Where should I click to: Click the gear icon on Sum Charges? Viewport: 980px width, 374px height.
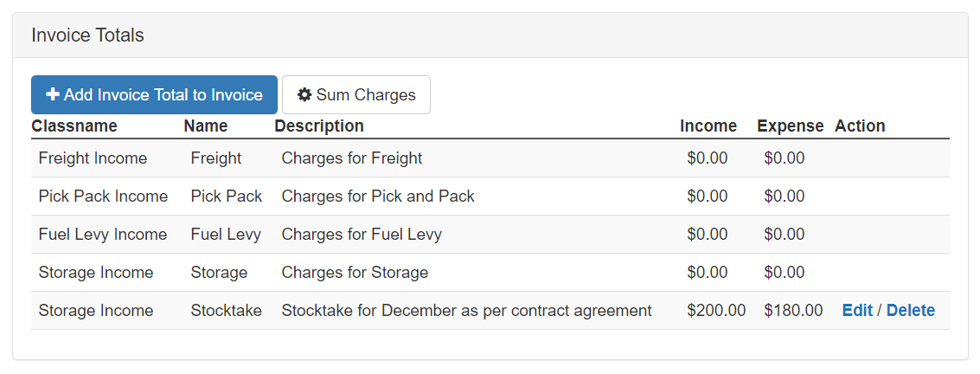click(304, 95)
